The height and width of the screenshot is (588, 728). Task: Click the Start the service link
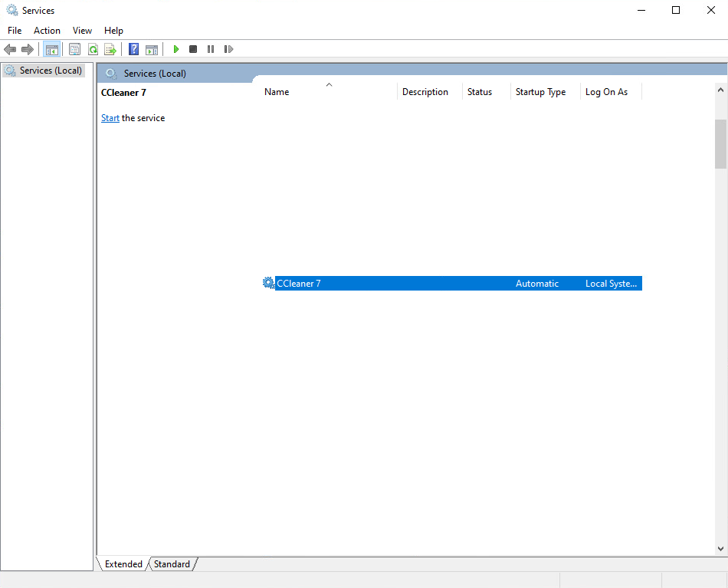pyautogui.click(x=110, y=118)
